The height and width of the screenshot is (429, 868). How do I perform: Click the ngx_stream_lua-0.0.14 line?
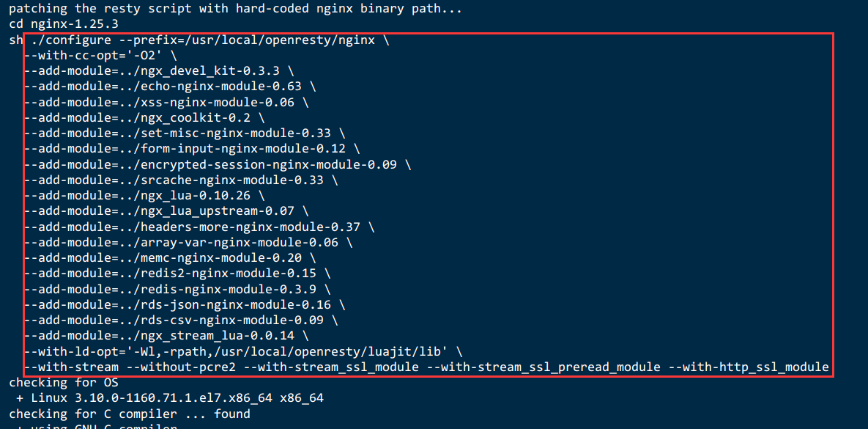tap(166, 335)
